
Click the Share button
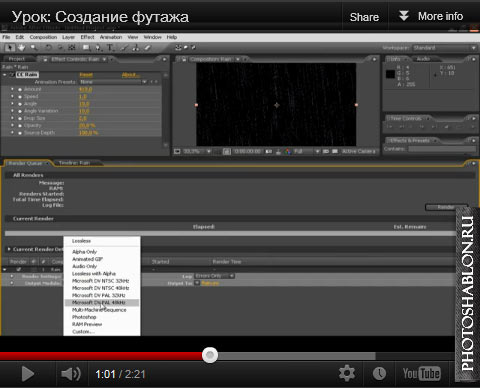364,17
